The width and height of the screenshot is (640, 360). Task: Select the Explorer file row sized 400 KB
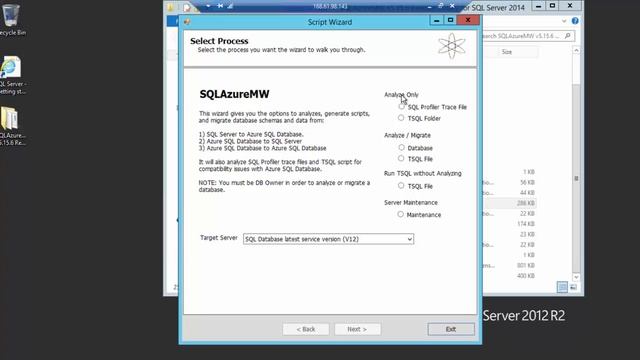click(510, 276)
